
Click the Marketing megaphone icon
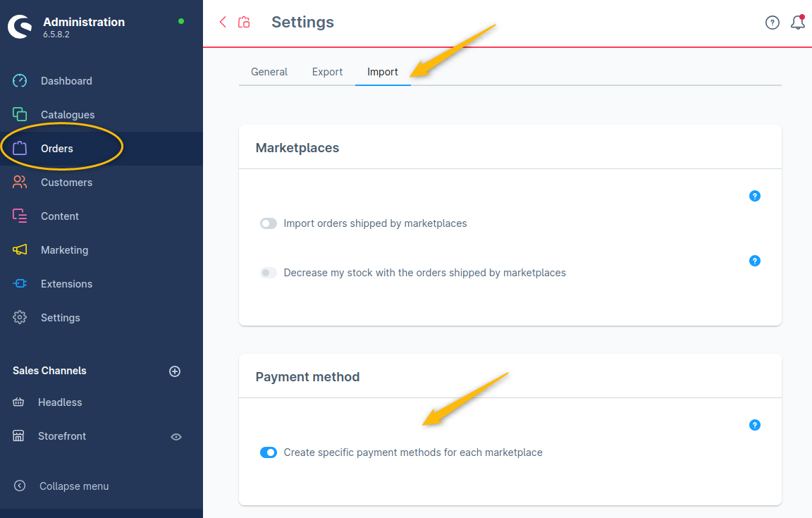[x=20, y=250]
